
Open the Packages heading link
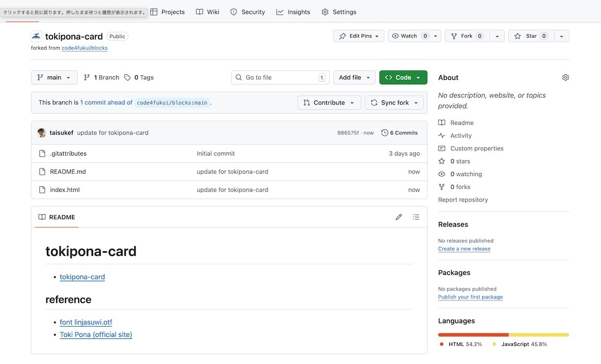[x=454, y=272]
